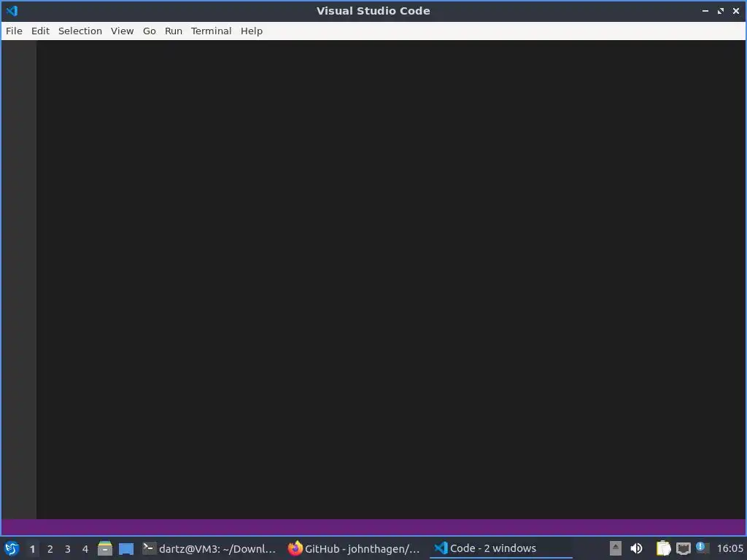
Task: Switch to the Firefox GitHub window
Action: (355, 548)
